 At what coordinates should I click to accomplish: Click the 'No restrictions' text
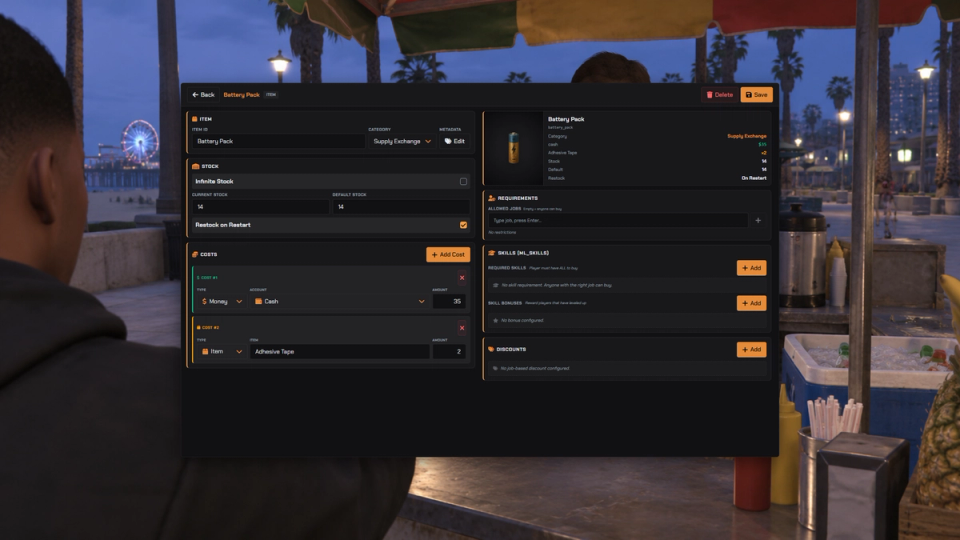tap(502, 233)
